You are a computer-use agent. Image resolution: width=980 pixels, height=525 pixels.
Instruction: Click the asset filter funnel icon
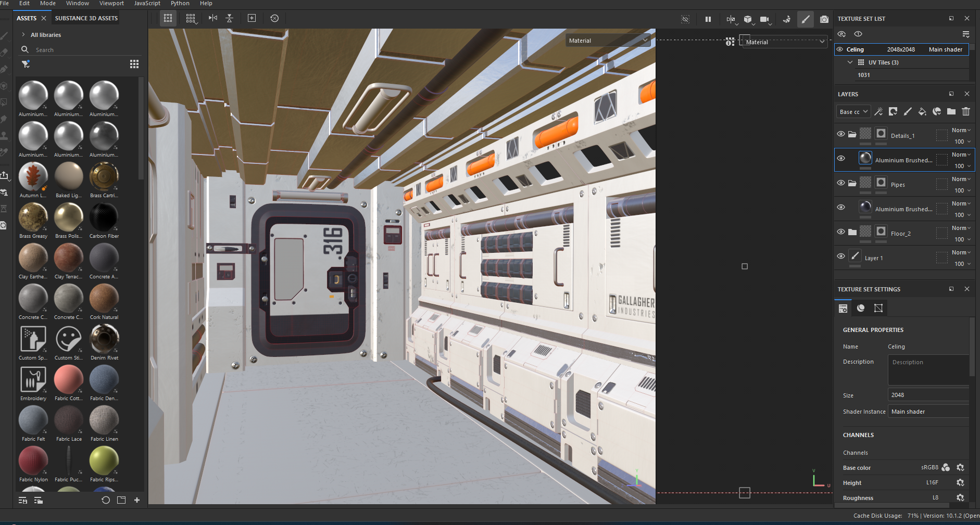tap(26, 64)
